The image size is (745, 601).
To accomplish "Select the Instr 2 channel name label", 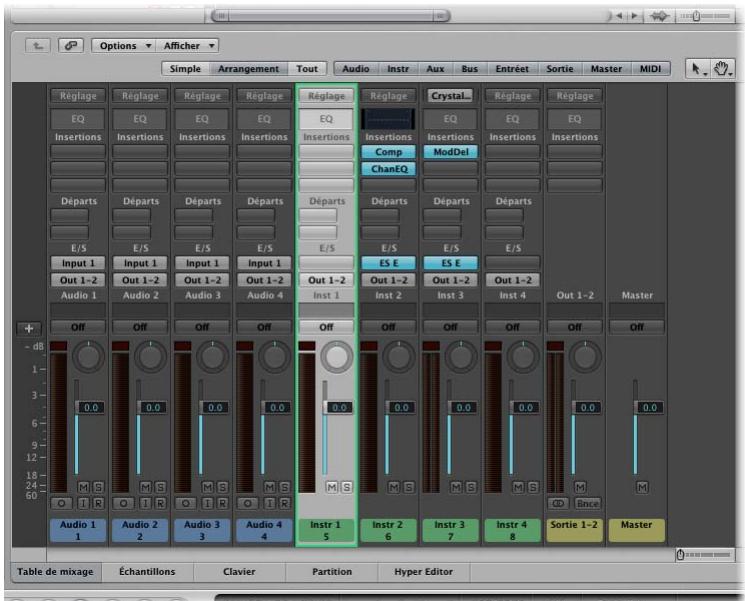I will [x=388, y=530].
